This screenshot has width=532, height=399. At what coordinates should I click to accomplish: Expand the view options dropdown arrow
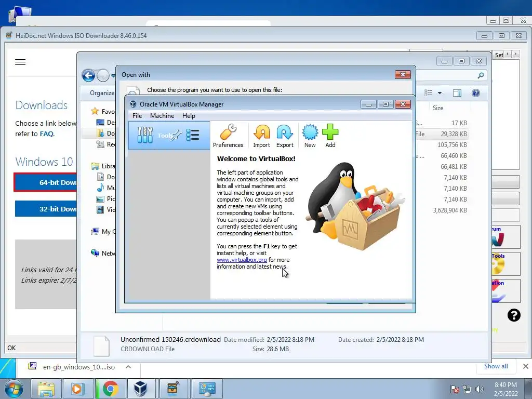click(440, 93)
